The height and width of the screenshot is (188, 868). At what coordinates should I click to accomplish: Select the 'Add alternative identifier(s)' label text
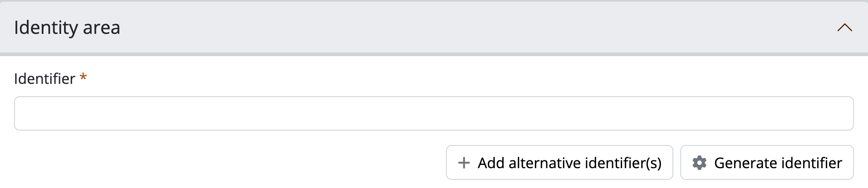pyautogui.click(x=569, y=163)
